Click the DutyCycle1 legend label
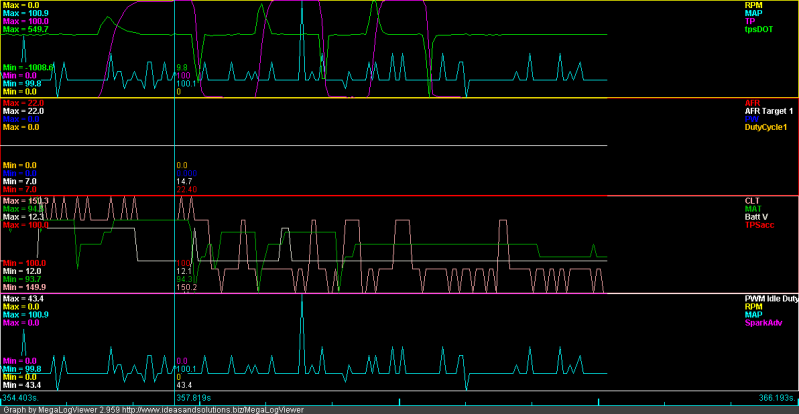 [765, 127]
